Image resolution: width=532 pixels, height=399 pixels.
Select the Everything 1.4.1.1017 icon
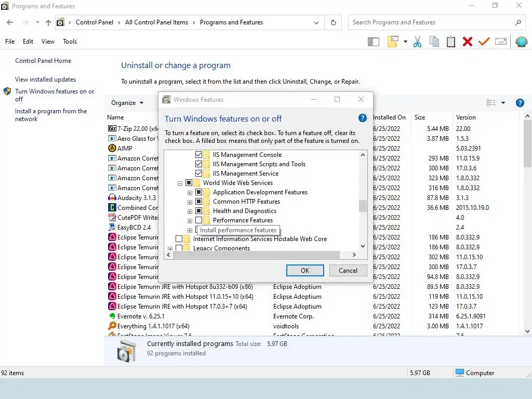click(x=112, y=326)
